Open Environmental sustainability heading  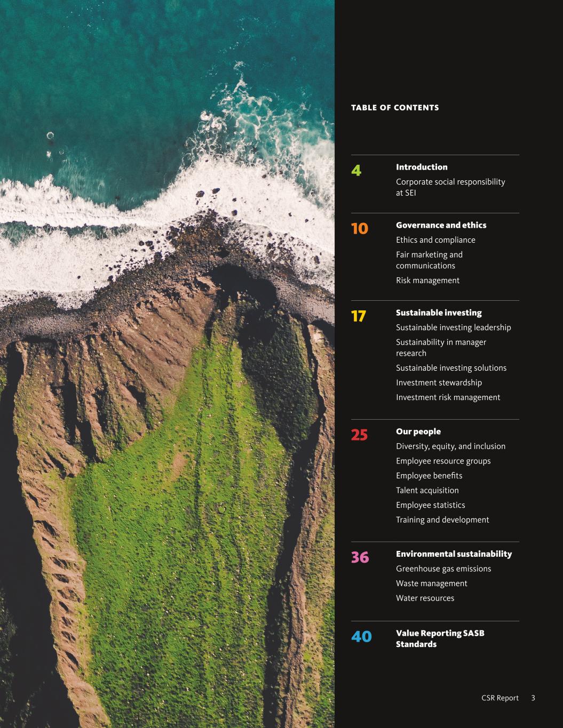[x=454, y=554]
